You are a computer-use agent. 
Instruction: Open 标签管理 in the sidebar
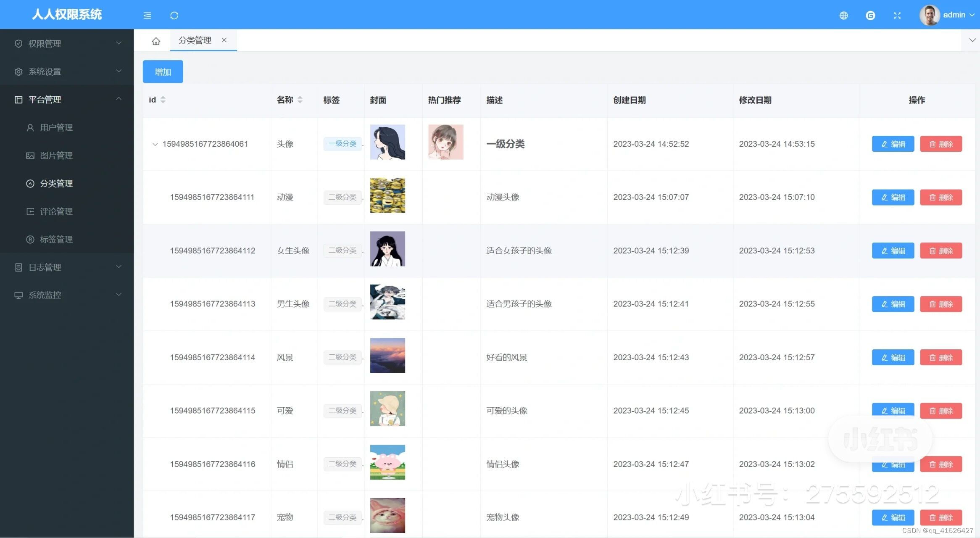click(x=56, y=239)
